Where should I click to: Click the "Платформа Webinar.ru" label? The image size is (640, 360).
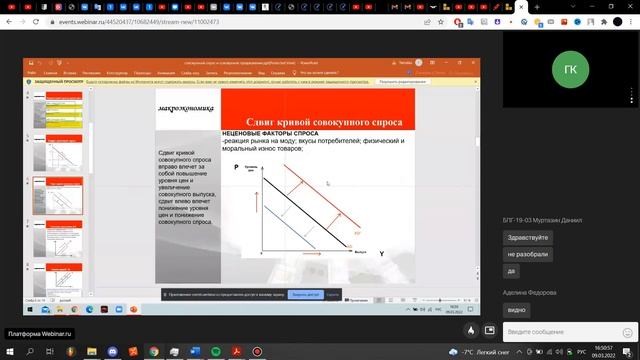click(x=40, y=334)
